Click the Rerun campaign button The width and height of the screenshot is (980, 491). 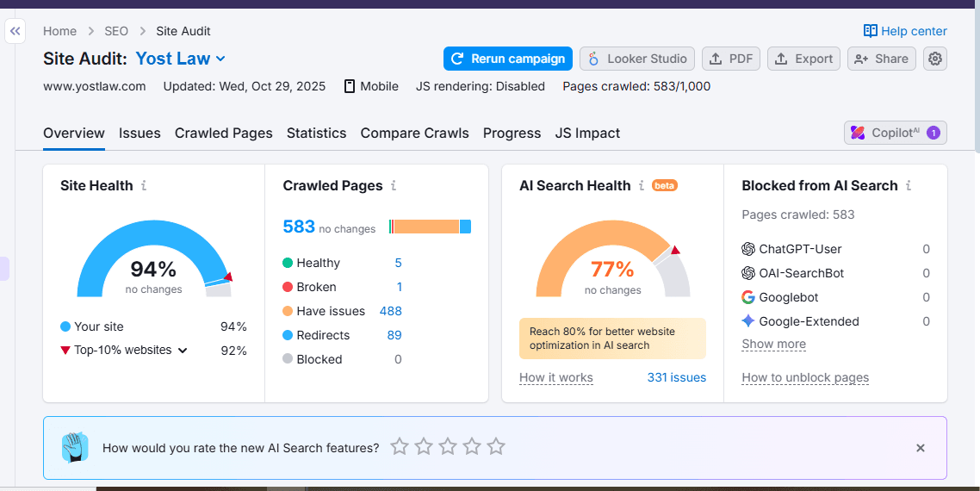508,59
